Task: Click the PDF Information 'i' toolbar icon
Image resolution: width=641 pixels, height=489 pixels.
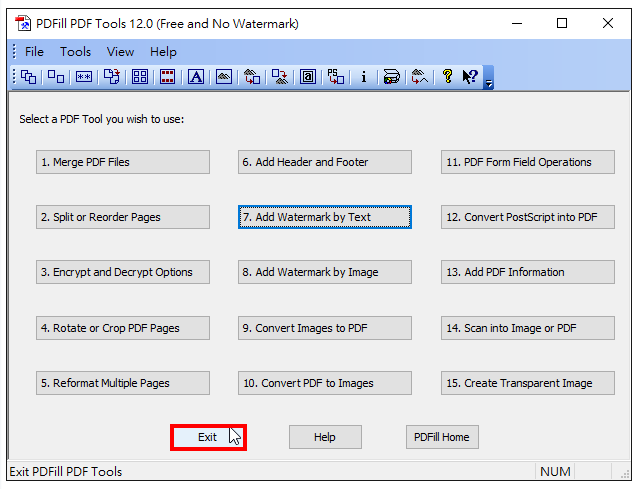Action: click(364, 76)
